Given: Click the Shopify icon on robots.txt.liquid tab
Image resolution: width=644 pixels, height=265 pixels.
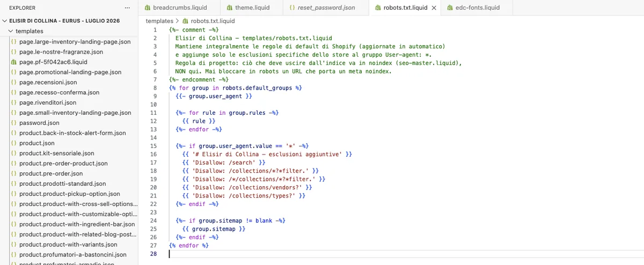Looking at the screenshot, I should pos(378,8).
